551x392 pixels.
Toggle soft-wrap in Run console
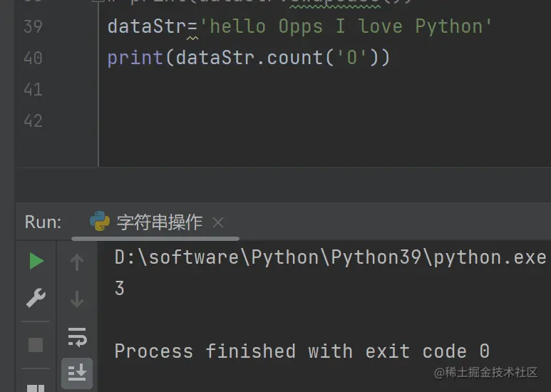click(77, 336)
